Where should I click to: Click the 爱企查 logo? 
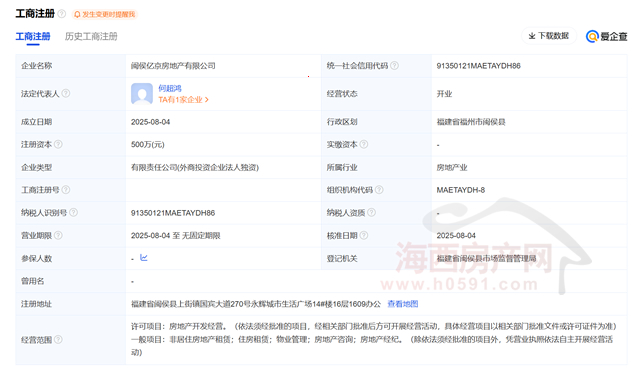[606, 36]
